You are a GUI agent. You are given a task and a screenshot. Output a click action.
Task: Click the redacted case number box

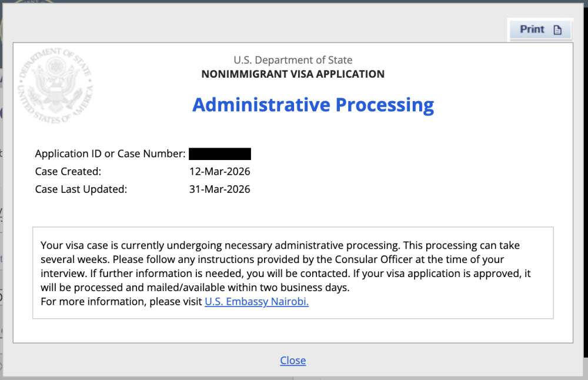pyautogui.click(x=220, y=154)
